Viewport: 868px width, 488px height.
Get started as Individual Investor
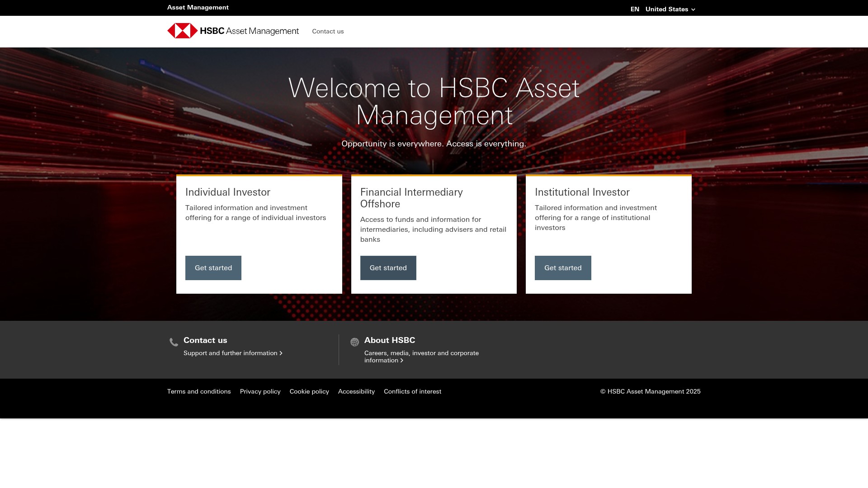(x=213, y=268)
